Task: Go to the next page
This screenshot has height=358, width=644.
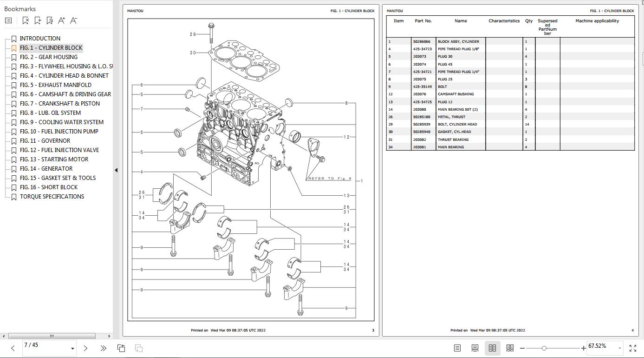Action: (x=85, y=348)
